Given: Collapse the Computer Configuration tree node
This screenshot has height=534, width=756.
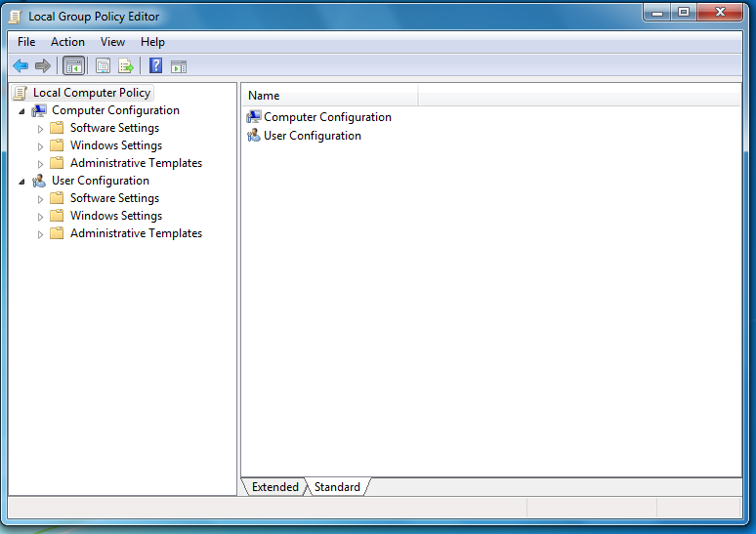Looking at the screenshot, I should [21, 112].
